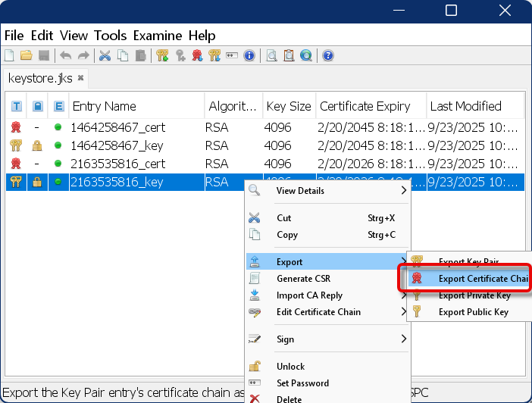The height and width of the screenshot is (403, 532).
Task: Click the Import Trusted Certificate toolbar icon
Action: point(198,55)
